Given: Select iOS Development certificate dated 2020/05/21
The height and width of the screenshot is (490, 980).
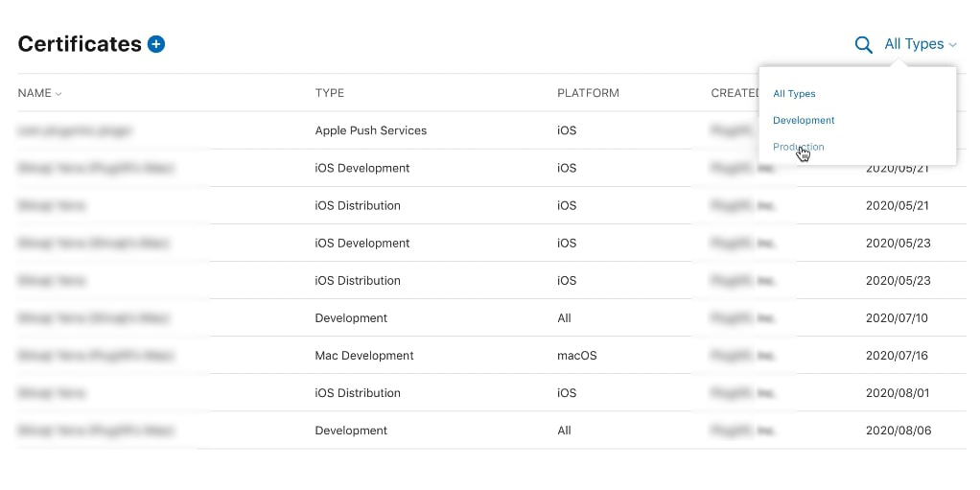Looking at the screenshot, I should tap(362, 168).
